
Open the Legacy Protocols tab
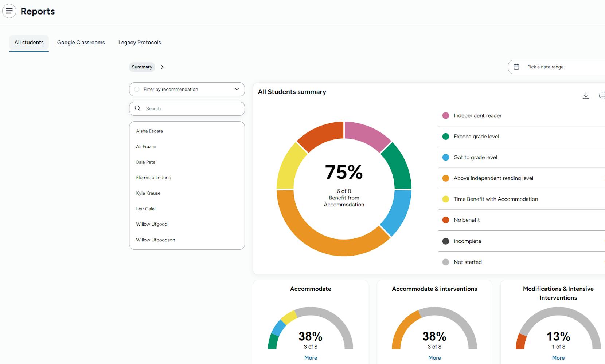(x=139, y=42)
